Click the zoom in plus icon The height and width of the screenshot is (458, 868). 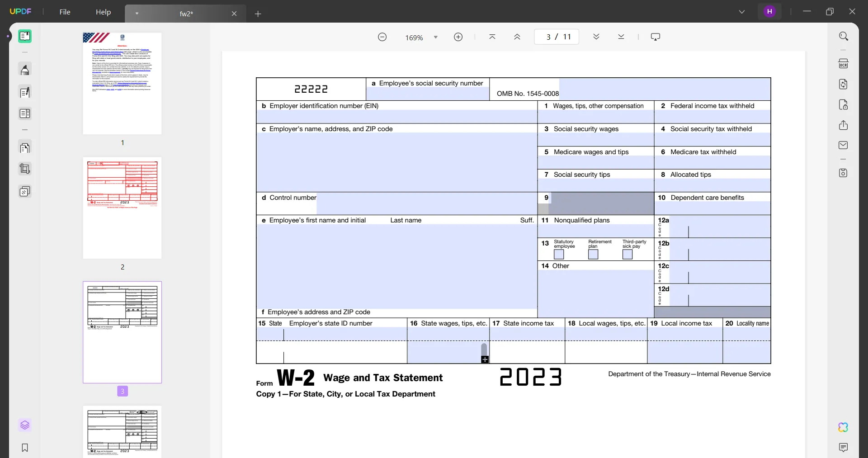click(x=458, y=37)
